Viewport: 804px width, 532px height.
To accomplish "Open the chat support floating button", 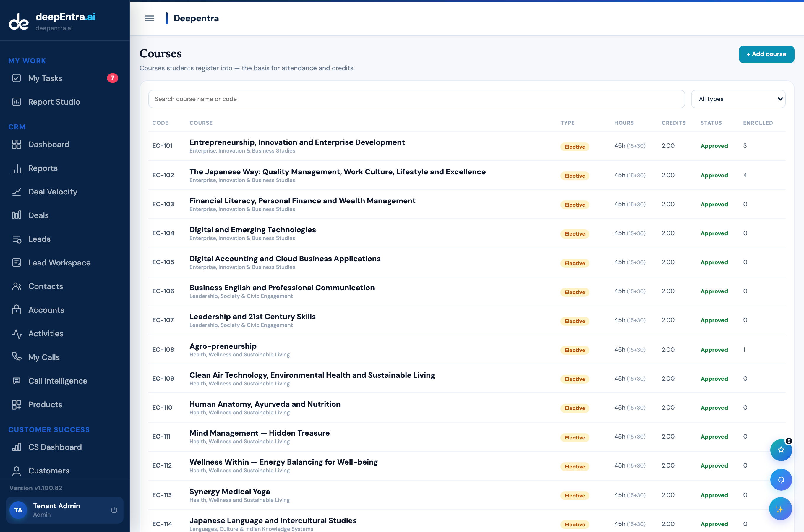I will coord(781,480).
